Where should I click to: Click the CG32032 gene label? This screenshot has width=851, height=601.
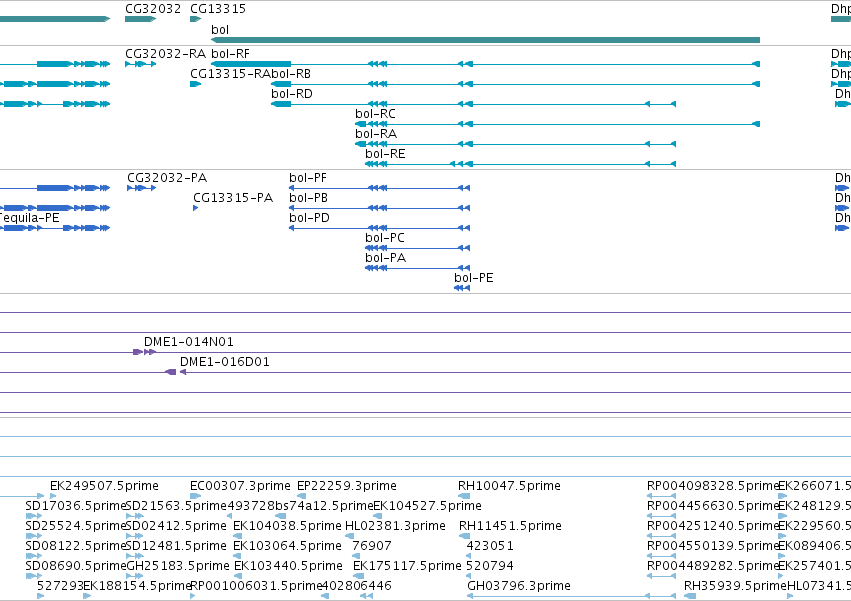[153, 9]
